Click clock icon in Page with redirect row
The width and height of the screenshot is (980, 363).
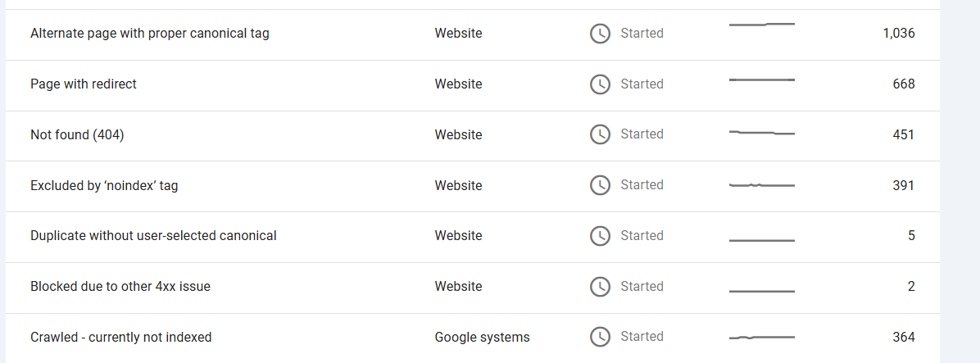coord(600,84)
